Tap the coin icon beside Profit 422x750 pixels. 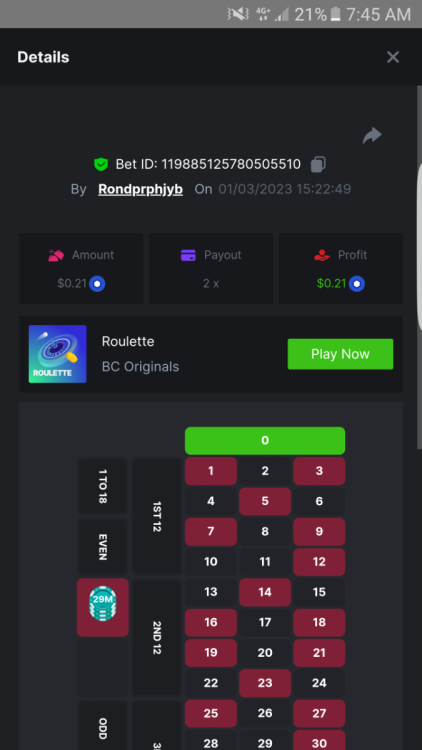coord(356,284)
